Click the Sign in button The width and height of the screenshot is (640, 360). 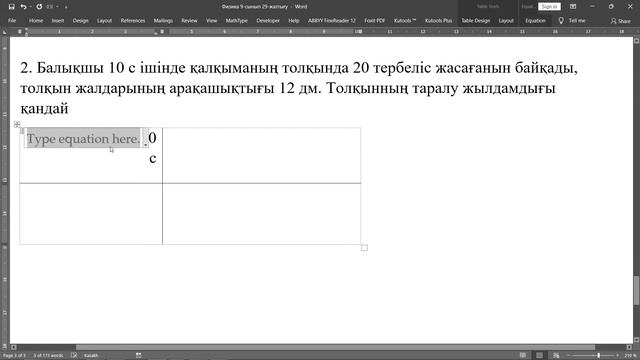[549, 7]
